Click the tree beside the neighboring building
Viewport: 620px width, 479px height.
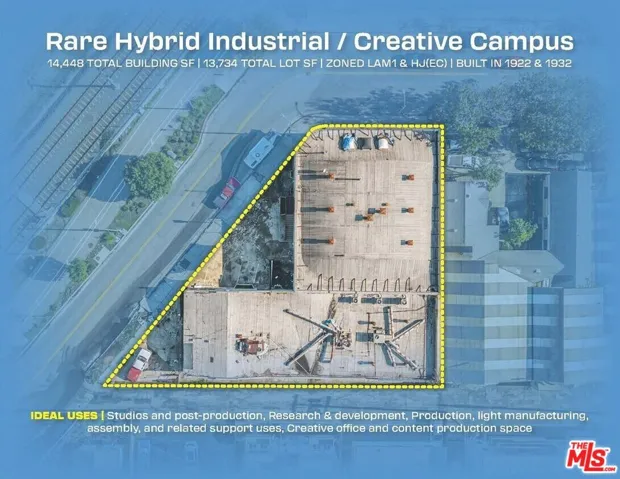pos(519,233)
